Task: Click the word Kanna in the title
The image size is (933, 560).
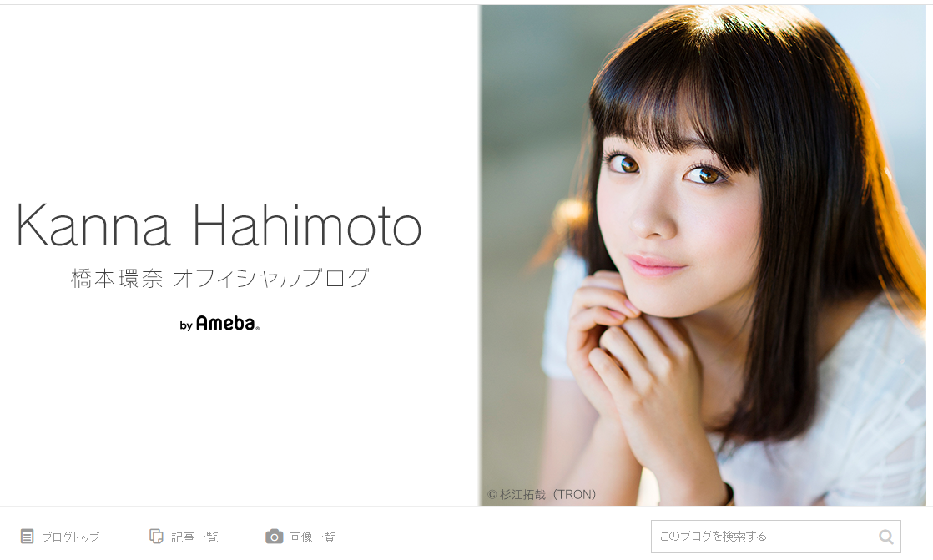Action: (93, 225)
